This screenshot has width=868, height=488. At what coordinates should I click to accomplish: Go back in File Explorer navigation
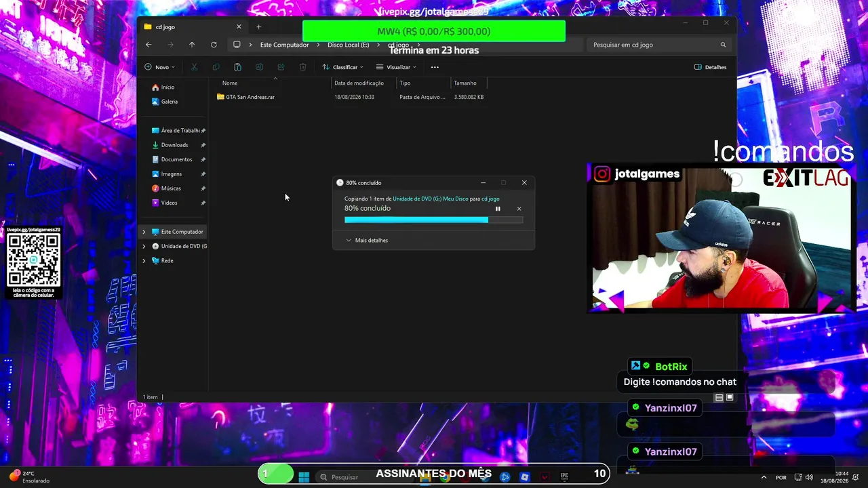[149, 45]
